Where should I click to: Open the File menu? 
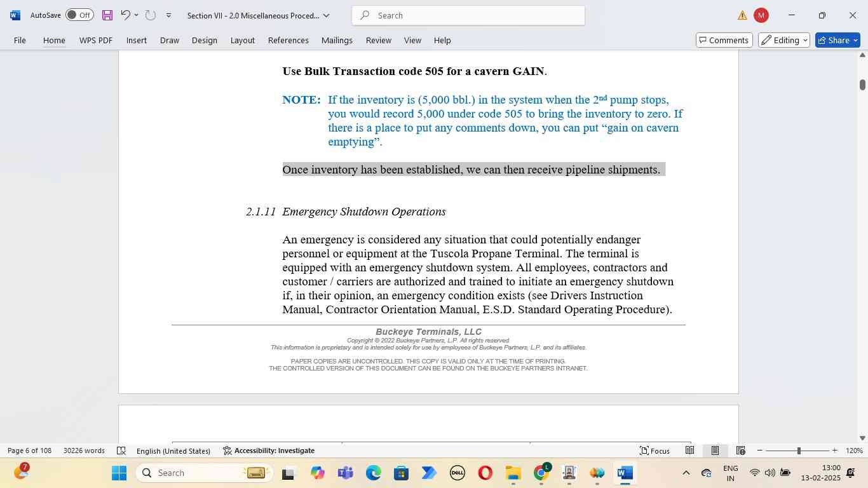(20, 40)
